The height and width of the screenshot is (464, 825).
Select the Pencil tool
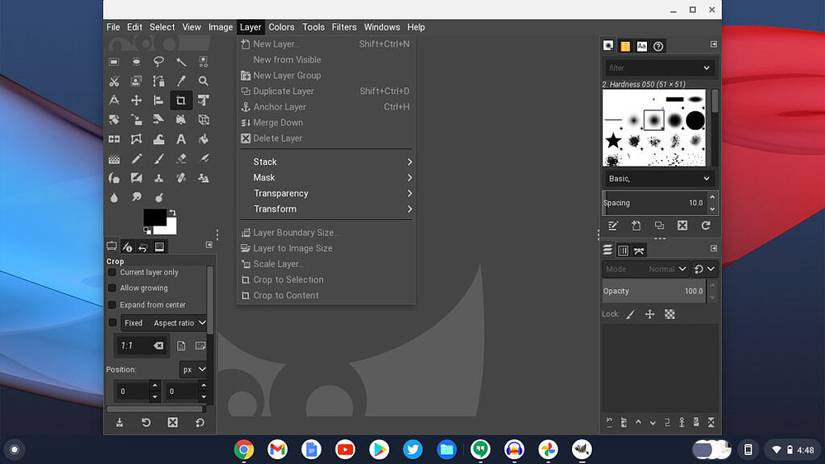(136, 158)
